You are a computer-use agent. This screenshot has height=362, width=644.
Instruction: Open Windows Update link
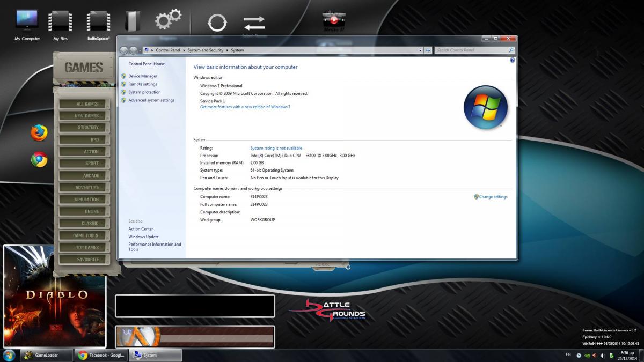[143, 237]
